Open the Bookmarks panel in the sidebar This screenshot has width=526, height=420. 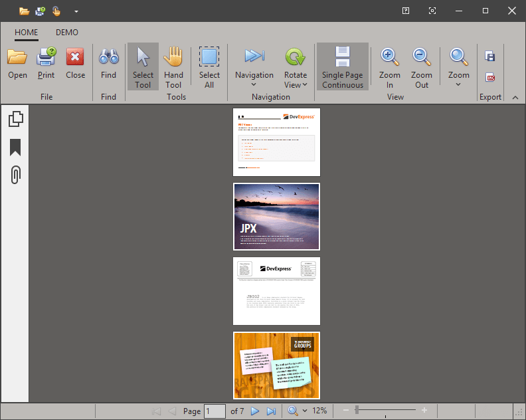coord(15,147)
